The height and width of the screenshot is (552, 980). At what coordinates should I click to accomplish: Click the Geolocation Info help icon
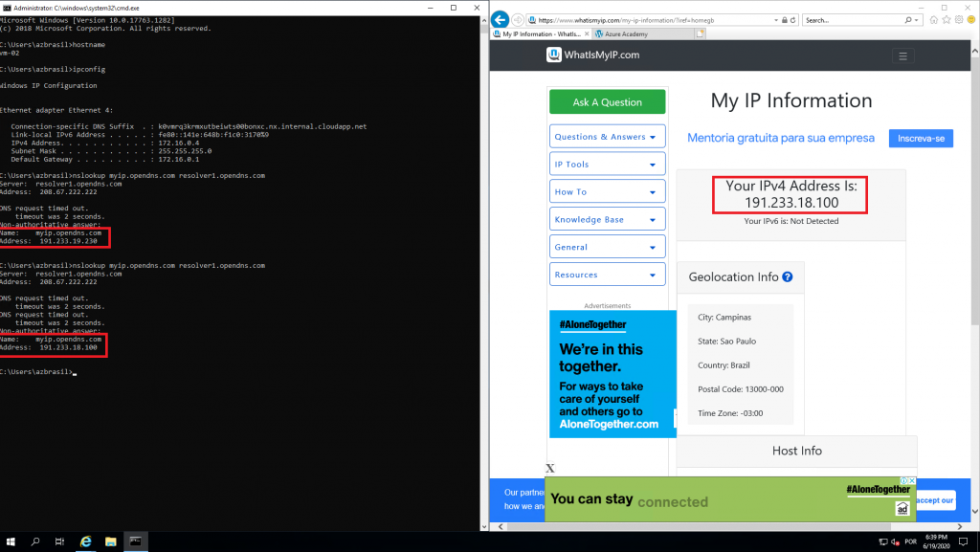788,276
